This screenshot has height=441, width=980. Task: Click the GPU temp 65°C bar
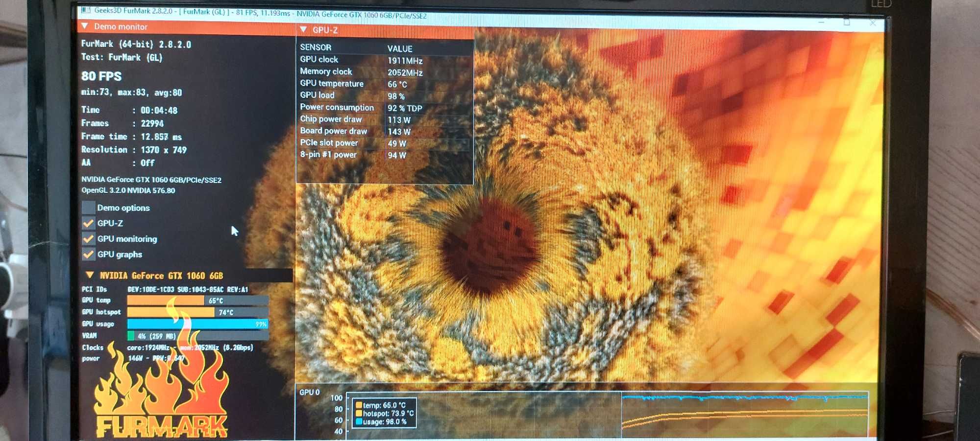tap(198, 301)
